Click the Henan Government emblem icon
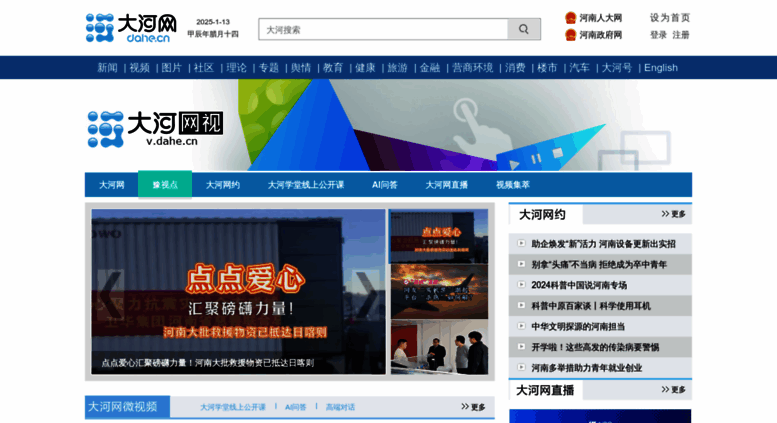777x423 pixels. pos(570,35)
